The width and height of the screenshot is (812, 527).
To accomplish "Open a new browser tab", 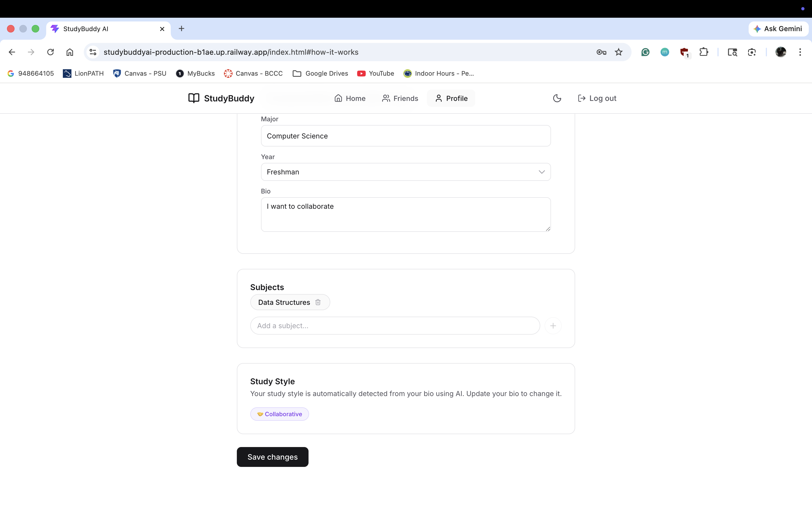I will click(x=182, y=29).
